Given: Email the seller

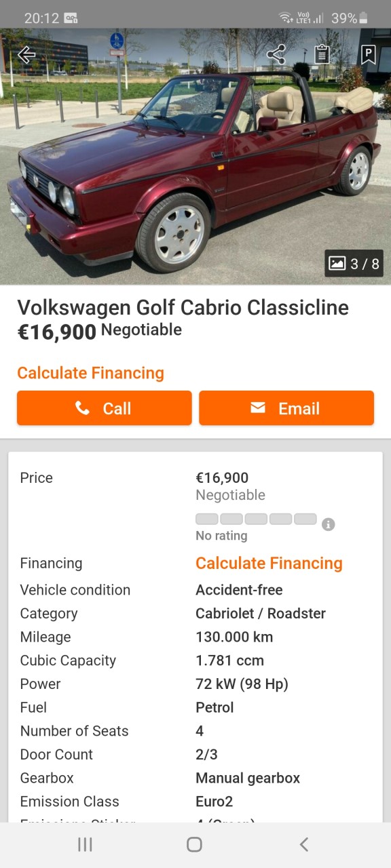Looking at the screenshot, I should click(286, 408).
